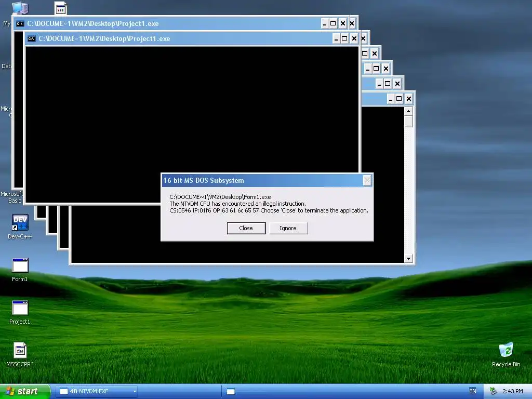The width and height of the screenshot is (532, 399).
Task: Click the front Project1.exe title bar text
Action: pos(104,38)
